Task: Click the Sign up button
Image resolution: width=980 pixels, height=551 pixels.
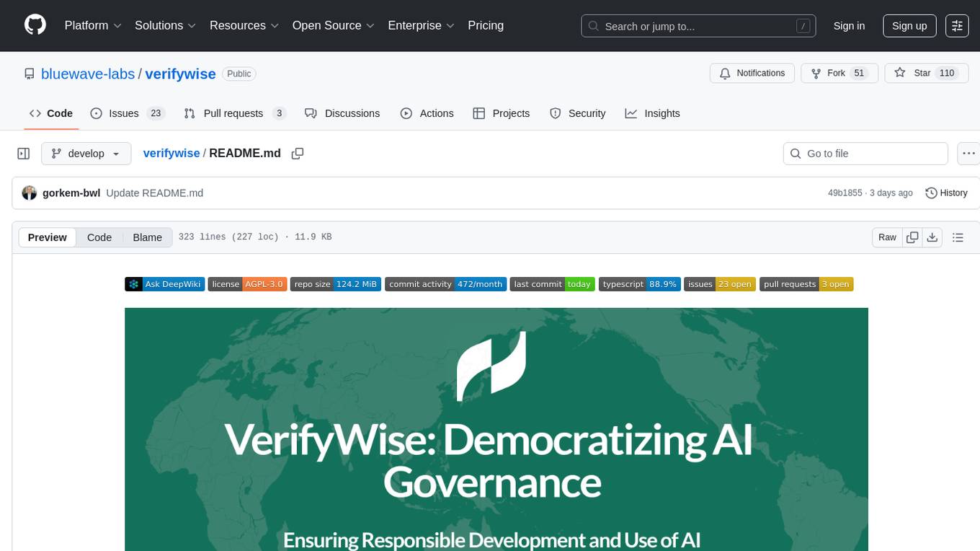Action: [909, 26]
